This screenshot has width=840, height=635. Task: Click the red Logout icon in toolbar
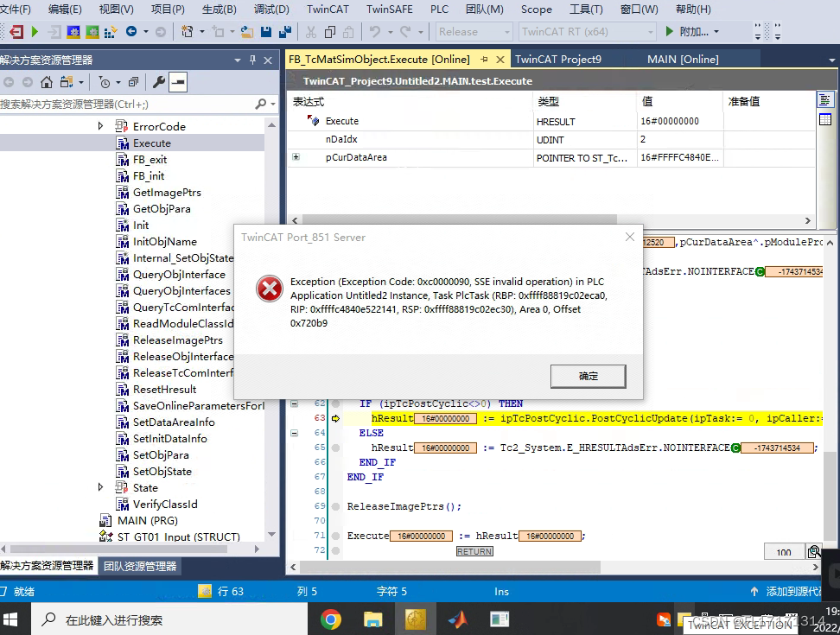16,32
